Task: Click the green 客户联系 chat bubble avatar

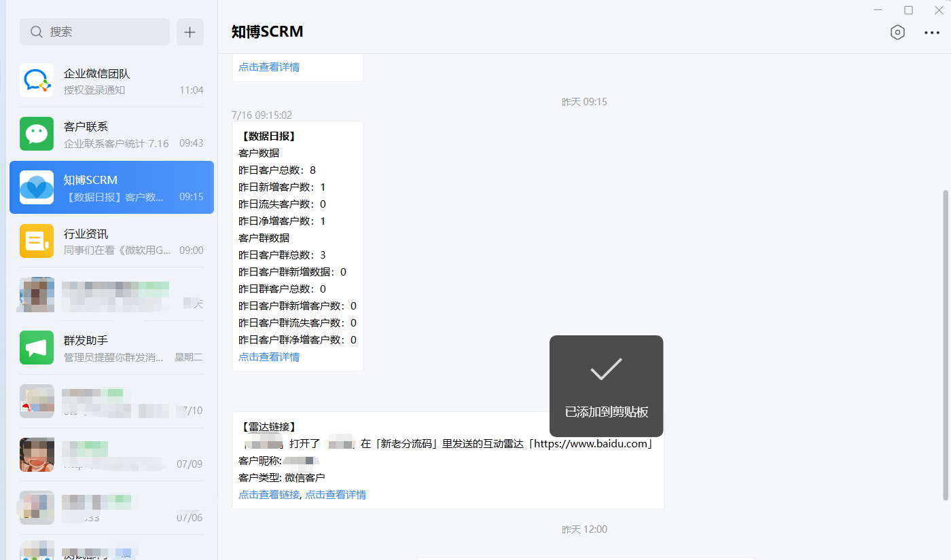Action: (37, 134)
